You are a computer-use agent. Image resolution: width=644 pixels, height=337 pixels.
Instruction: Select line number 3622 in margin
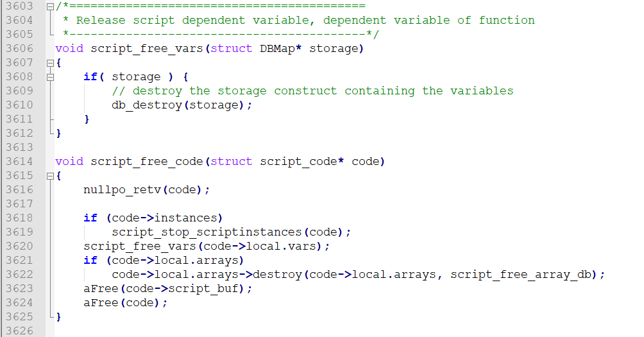point(19,275)
